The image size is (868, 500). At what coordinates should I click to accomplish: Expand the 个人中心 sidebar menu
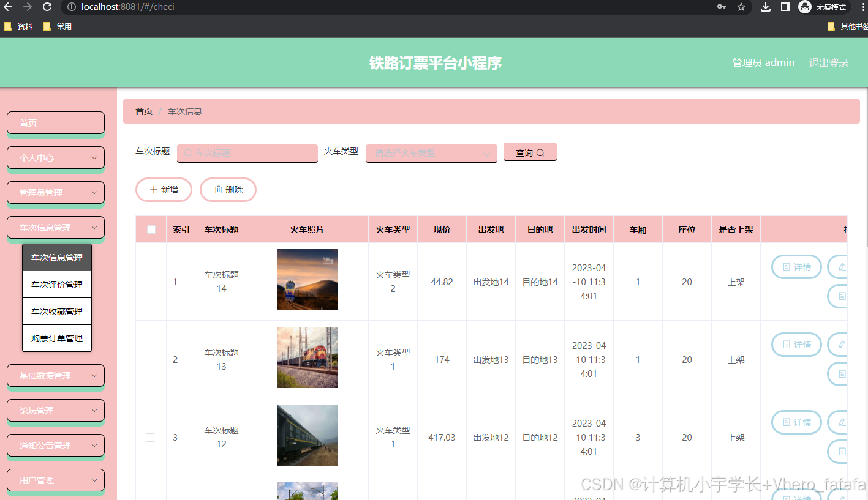click(x=56, y=158)
